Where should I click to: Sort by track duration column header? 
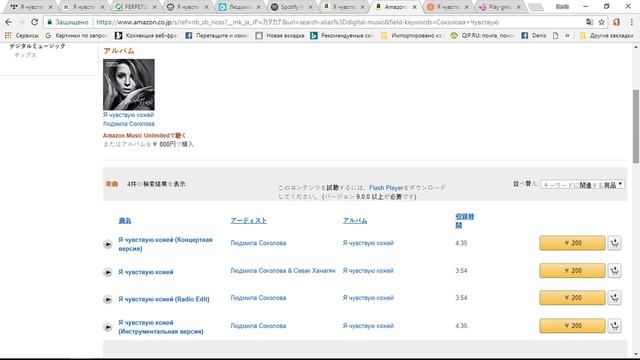tap(464, 220)
